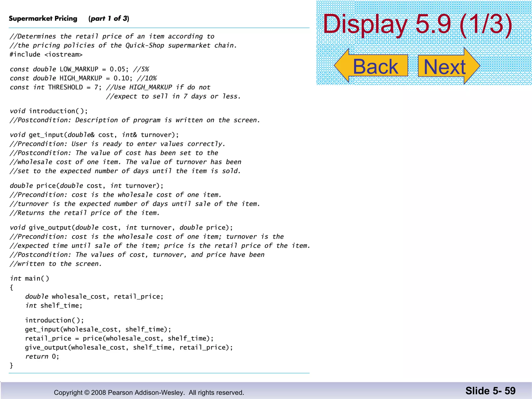Click the 'void get_input(double& cost, int& turnover);' declaration
Screen dimensions: 532x399
pos(94,135)
